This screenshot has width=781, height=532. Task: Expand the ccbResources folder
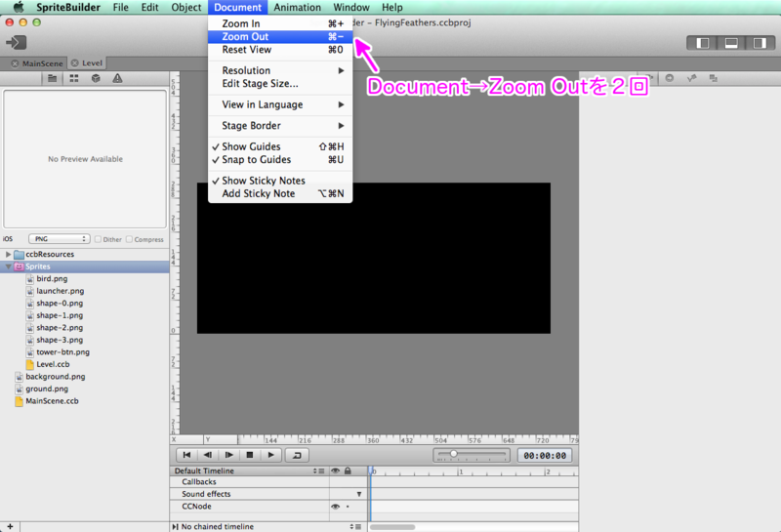click(x=8, y=254)
